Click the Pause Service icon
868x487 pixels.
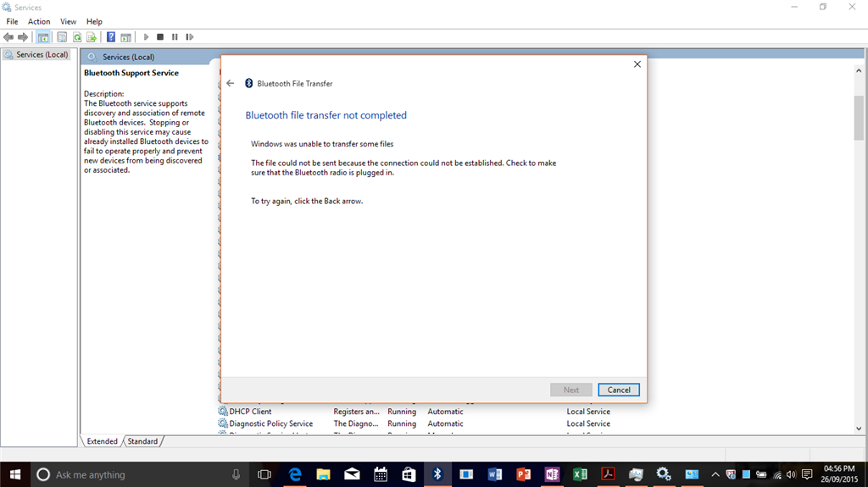click(x=175, y=37)
